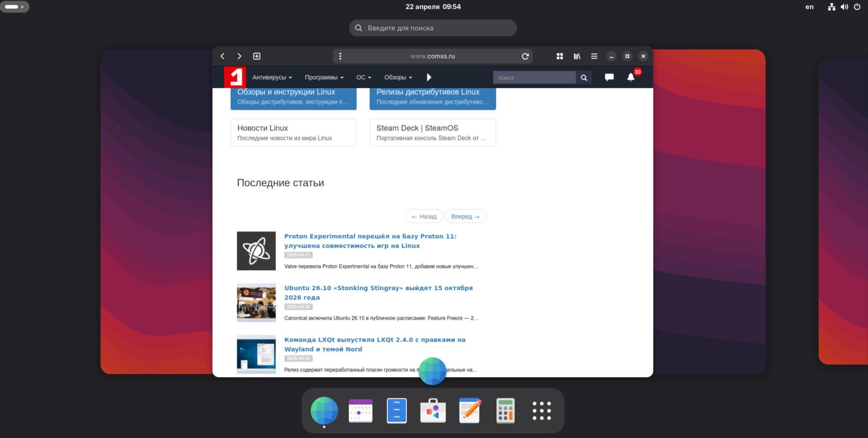Click the site search magnifier button

[584, 78]
